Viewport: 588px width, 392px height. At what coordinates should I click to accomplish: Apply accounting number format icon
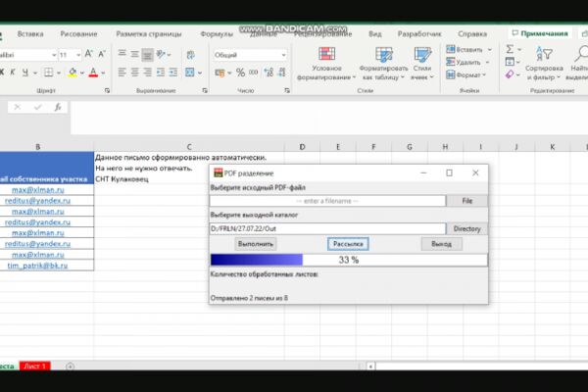(x=220, y=73)
